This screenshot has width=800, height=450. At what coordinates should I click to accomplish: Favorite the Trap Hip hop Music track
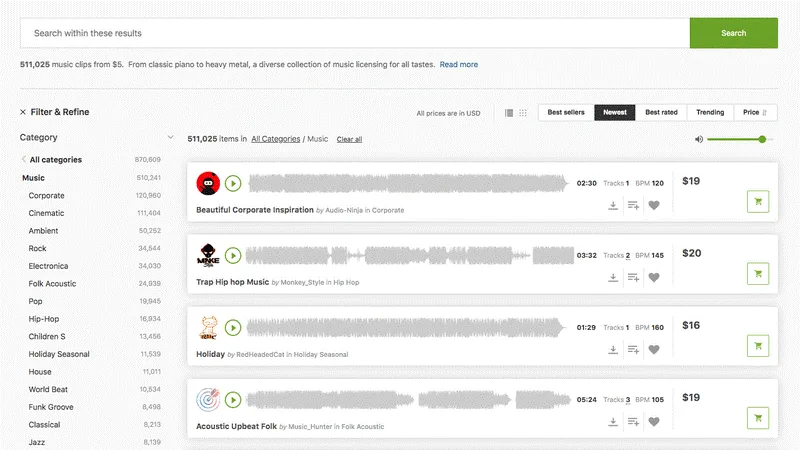click(654, 278)
